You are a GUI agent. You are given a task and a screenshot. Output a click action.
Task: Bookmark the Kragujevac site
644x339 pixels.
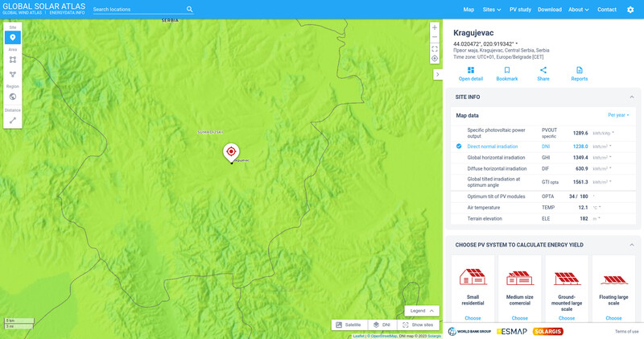click(507, 74)
